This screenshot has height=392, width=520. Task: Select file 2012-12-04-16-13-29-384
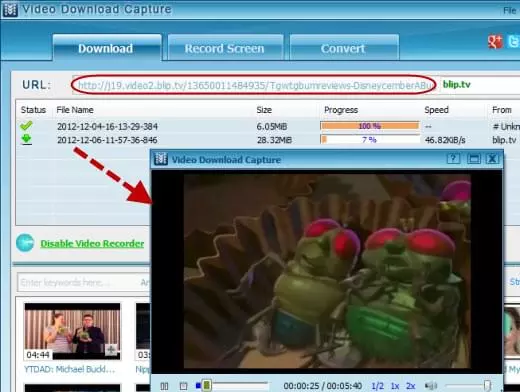tap(107, 126)
